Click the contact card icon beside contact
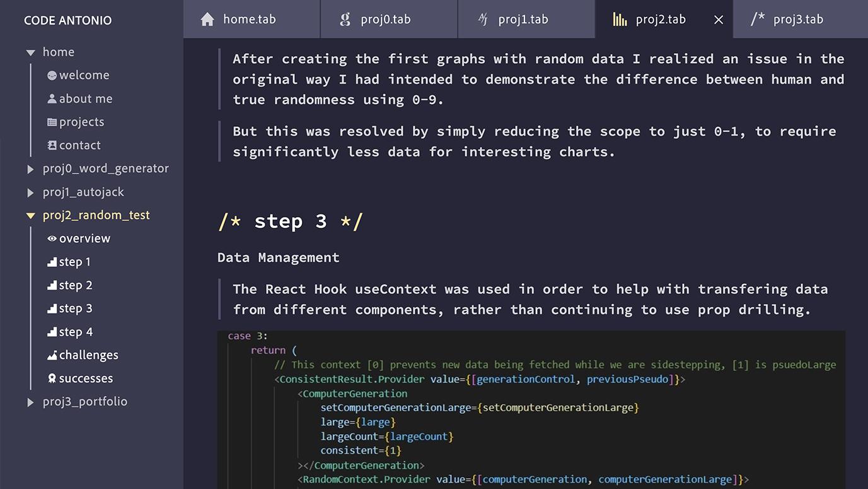Image resolution: width=868 pixels, height=489 pixels. [52, 146]
